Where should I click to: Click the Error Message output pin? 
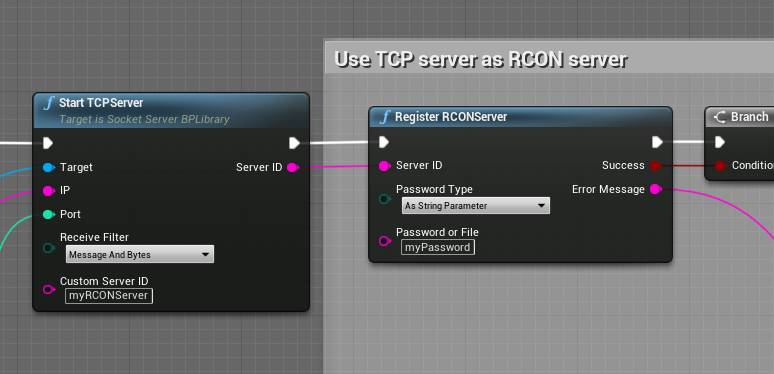655,189
